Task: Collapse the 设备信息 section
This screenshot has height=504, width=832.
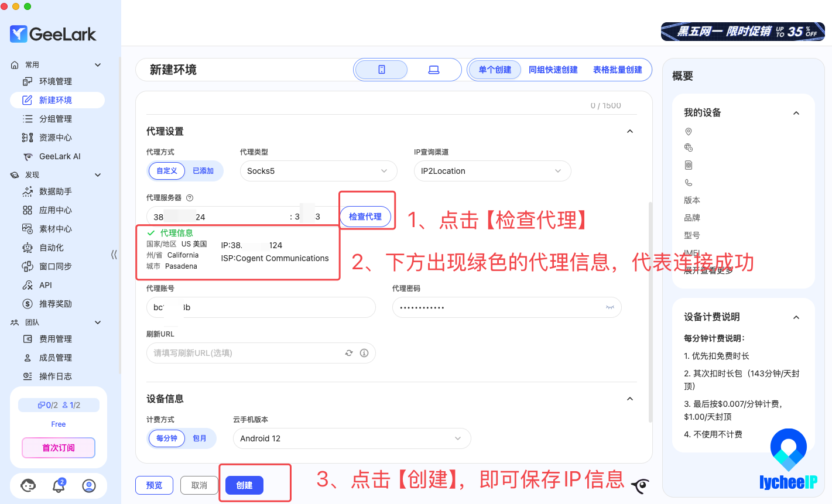Action: click(x=630, y=399)
